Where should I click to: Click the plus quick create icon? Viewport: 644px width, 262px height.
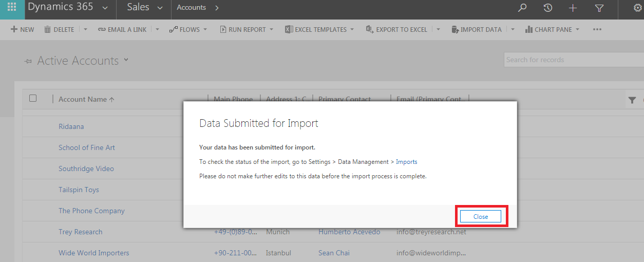click(573, 8)
